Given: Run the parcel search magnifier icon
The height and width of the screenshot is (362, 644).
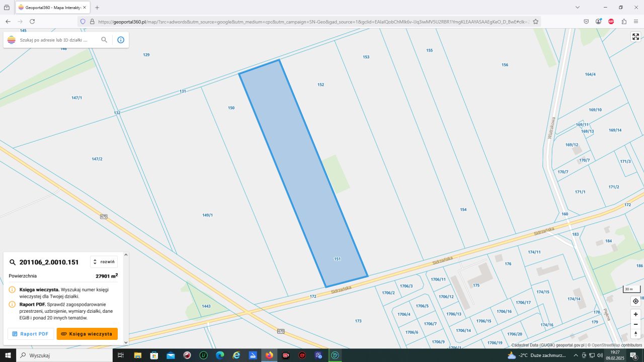Looking at the screenshot, I should click(x=104, y=40).
